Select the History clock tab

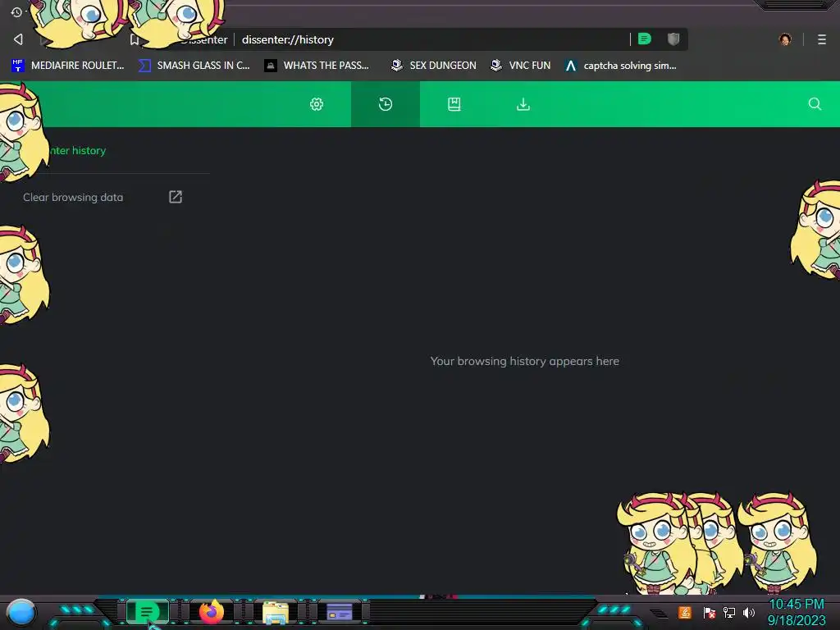click(x=386, y=104)
